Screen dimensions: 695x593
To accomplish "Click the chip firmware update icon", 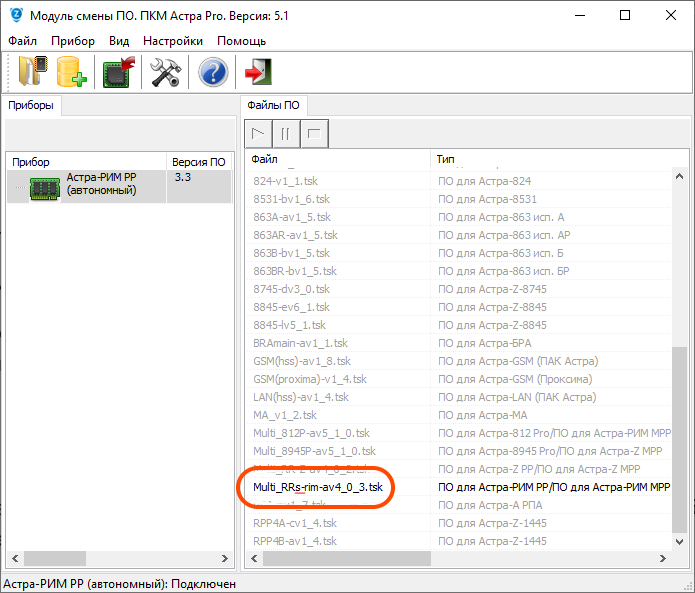I will coord(118,72).
